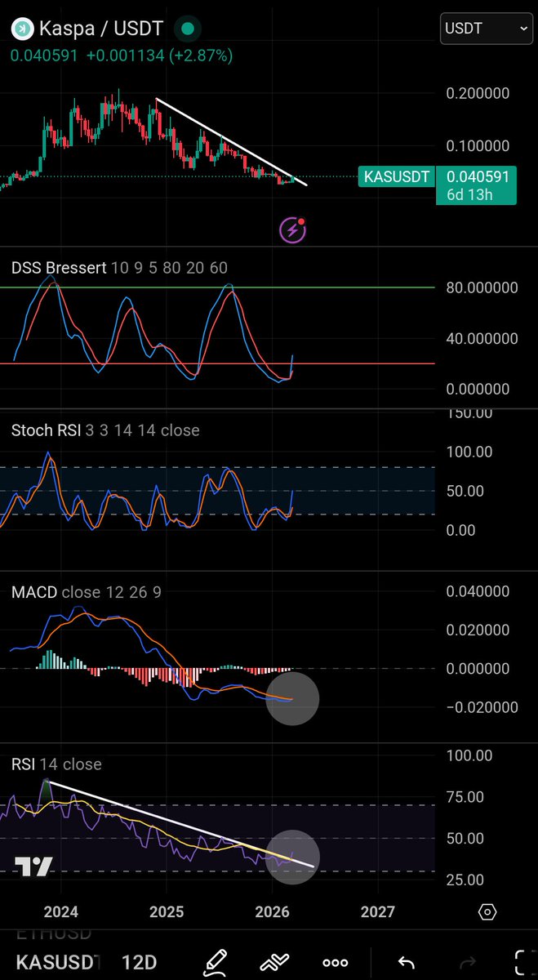Tap the 50.00 Stoch RSI scale value
Screen dimensions: 538x980
pyautogui.click(x=465, y=491)
